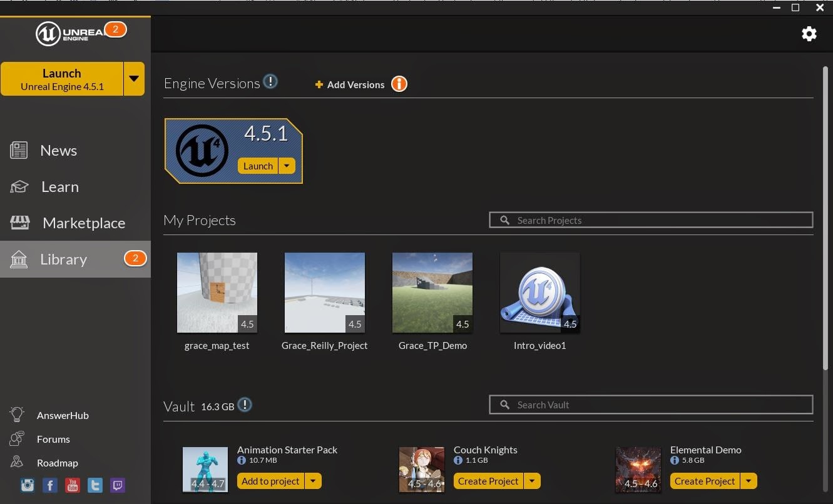Create Project from Couch Knights
Viewport: 833px width, 504px height.
click(x=488, y=481)
